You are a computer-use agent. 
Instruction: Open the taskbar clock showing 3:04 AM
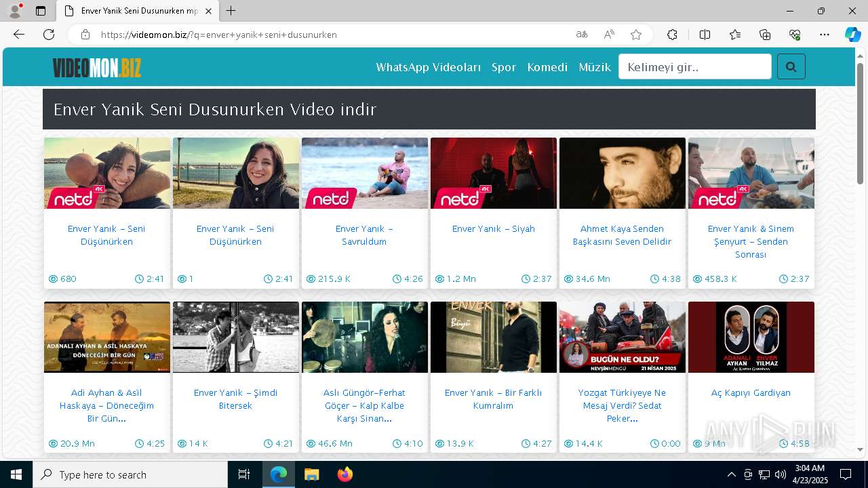click(x=809, y=474)
